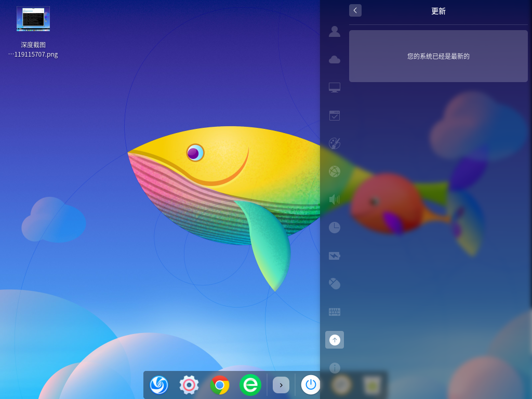Launch Google Chrome from the dock
The height and width of the screenshot is (399, 532).
[x=220, y=385]
